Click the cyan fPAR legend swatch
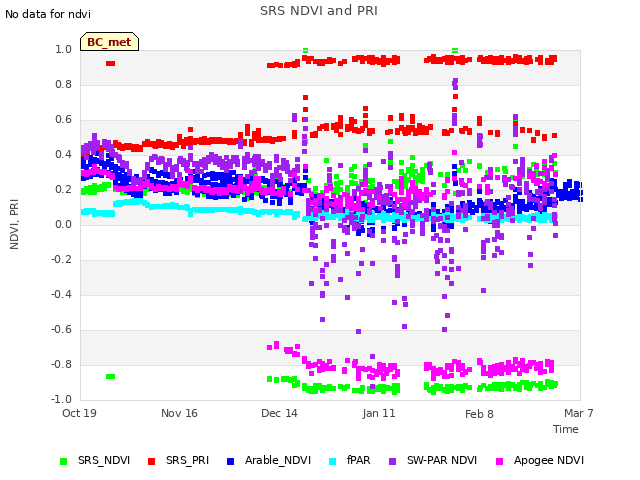 pos(333,462)
